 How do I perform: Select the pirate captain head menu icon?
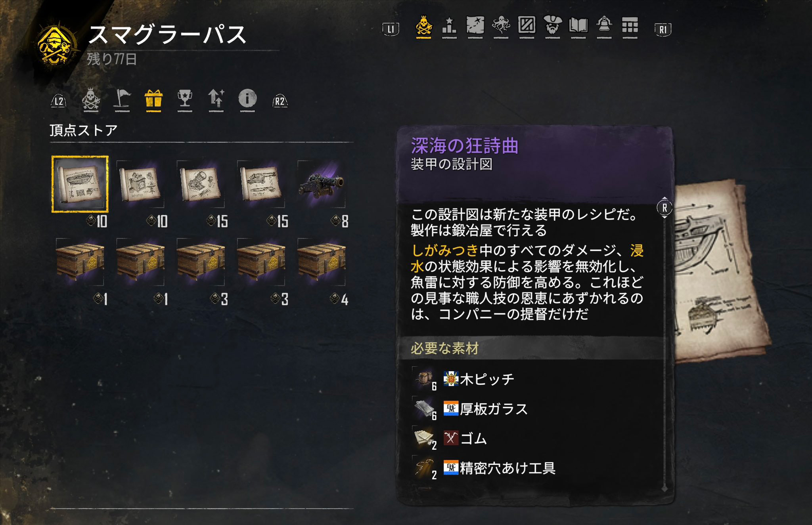click(552, 26)
